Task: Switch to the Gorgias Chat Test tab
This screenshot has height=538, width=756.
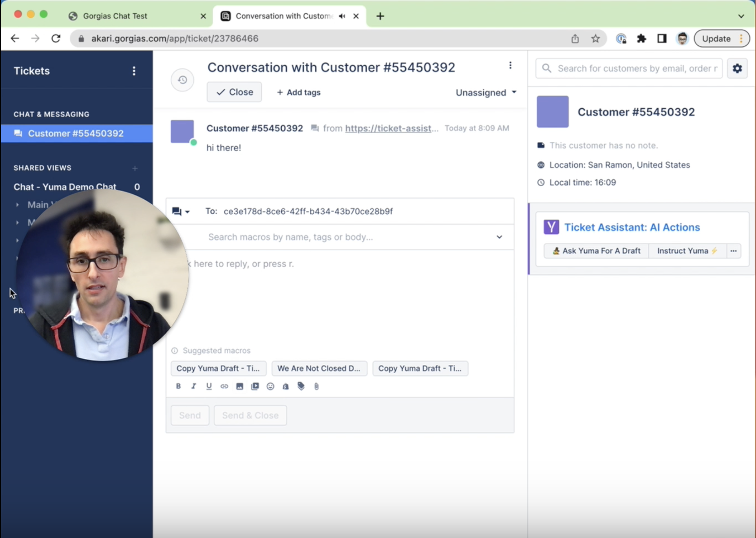Action: (x=116, y=16)
